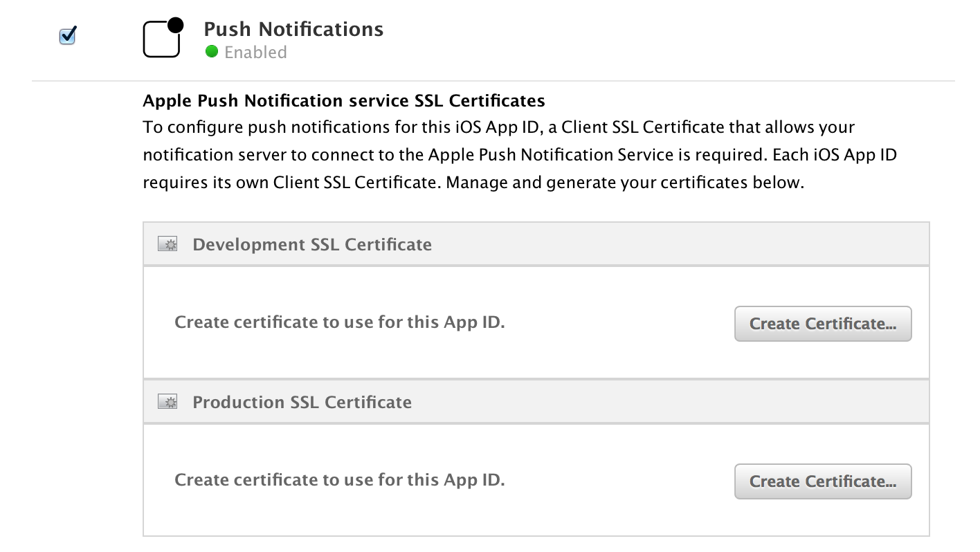This screenshot has height=552, width=980.
Task: Click the paragraph line starting 'notification server to connect'
Action: click(519, 156)
